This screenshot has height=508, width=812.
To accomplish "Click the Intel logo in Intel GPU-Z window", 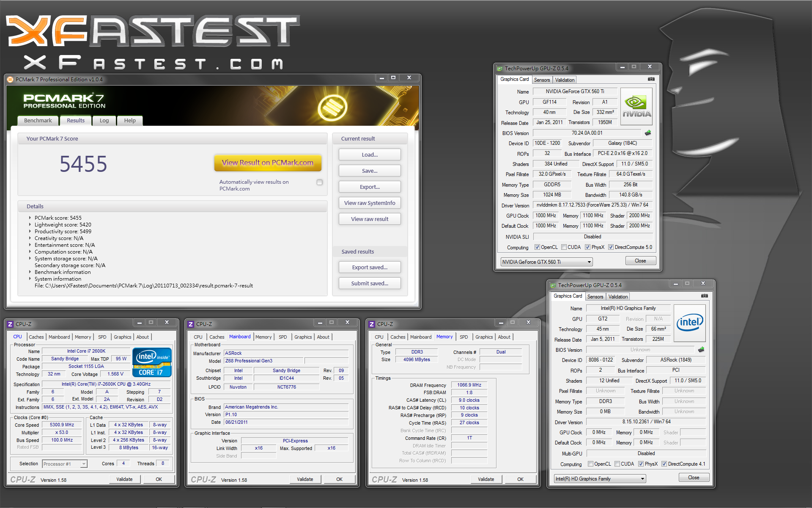I will pos(689,323).
